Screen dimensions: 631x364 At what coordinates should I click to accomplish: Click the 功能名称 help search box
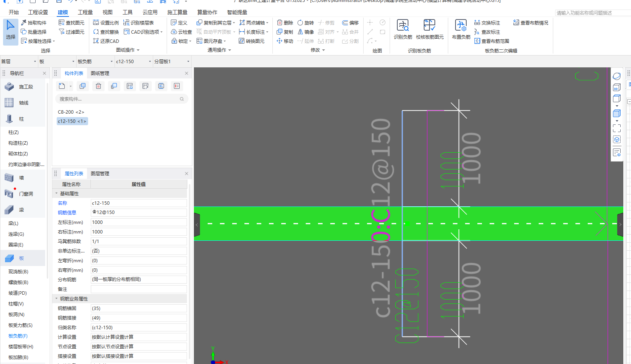(593, 13)
